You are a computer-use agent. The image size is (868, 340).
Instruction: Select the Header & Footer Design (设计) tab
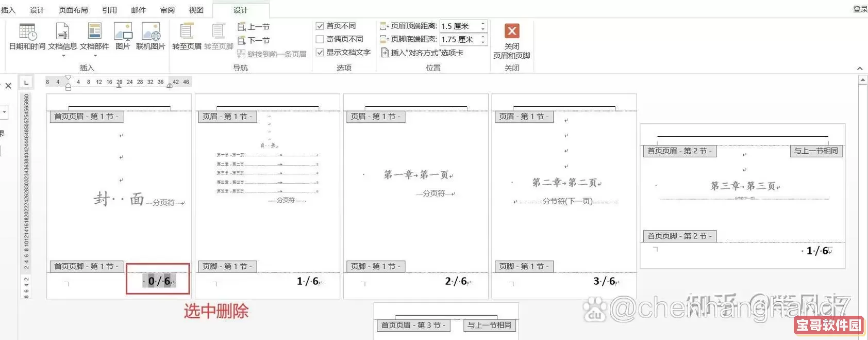[x=241, y=10]
